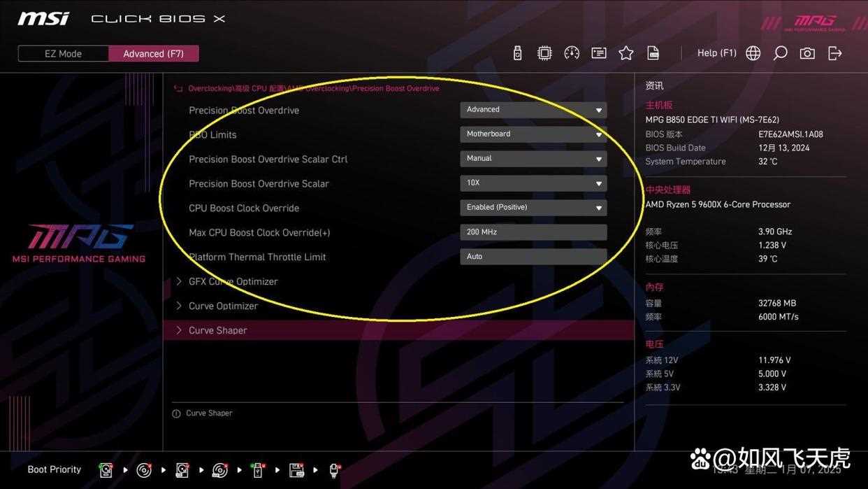Click the Precision Boost Overdrive Scalar label
The image size is (868, 489).
pyautogui.click(x=259, y=183)
